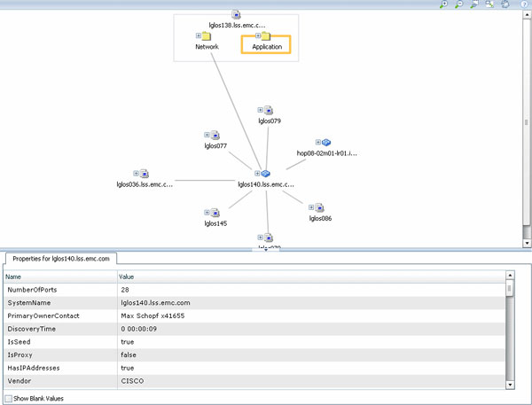Click the CISCO vendor value
The image size is (532, 405).
click(x=132, y=381)
